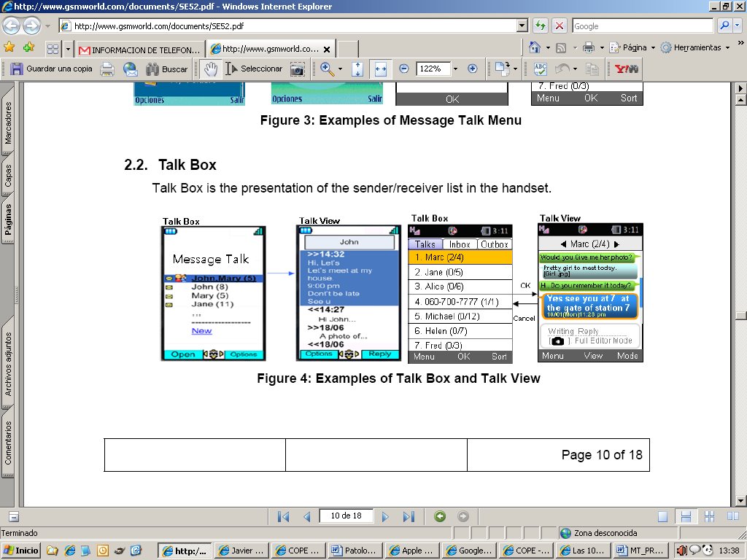This screenshot has height=560, width=747.
Task: Switch to continuous page layout view
Action: pos(686,517)
